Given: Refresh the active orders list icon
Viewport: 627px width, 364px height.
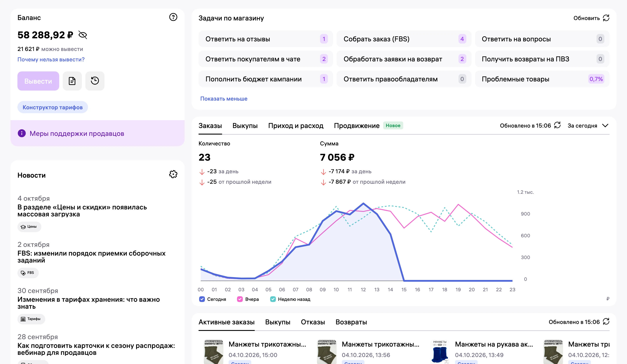Looking at the screenshot, I should [606, 322].
